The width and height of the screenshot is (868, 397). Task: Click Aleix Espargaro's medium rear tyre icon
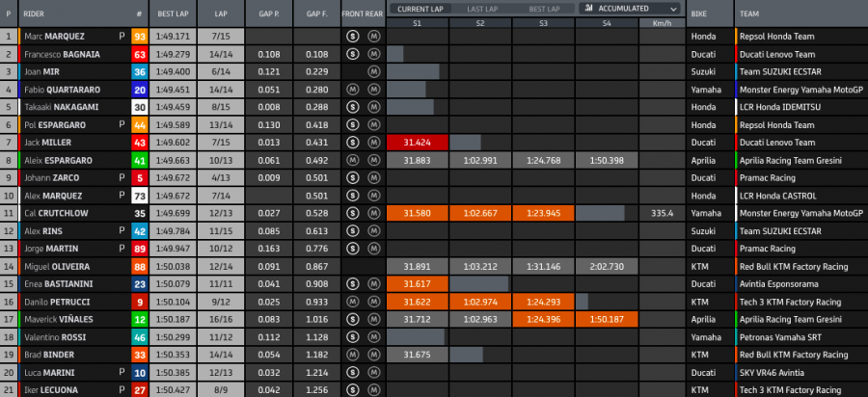373,161
